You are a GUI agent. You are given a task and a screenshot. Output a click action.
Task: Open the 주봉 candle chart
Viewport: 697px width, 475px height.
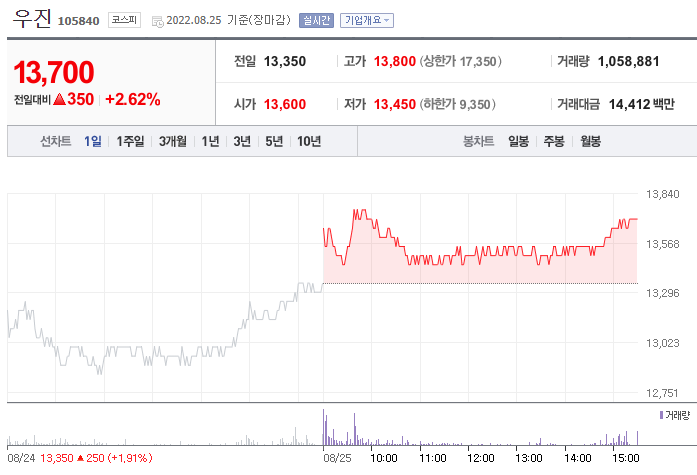[554, 141]
